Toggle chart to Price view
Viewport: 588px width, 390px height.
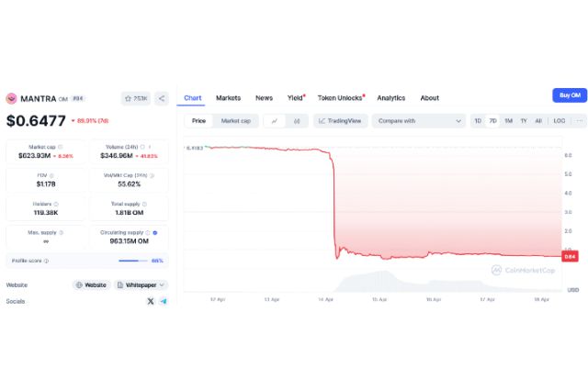coord(198,121)
